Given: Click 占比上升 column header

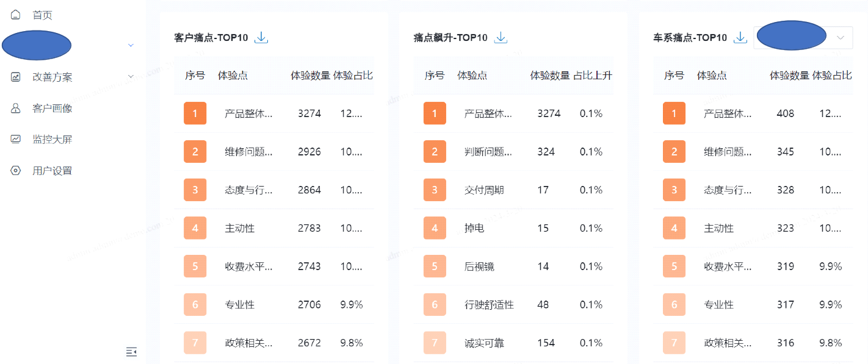Looking at the screenshot, I should click(x=593, y=76).
